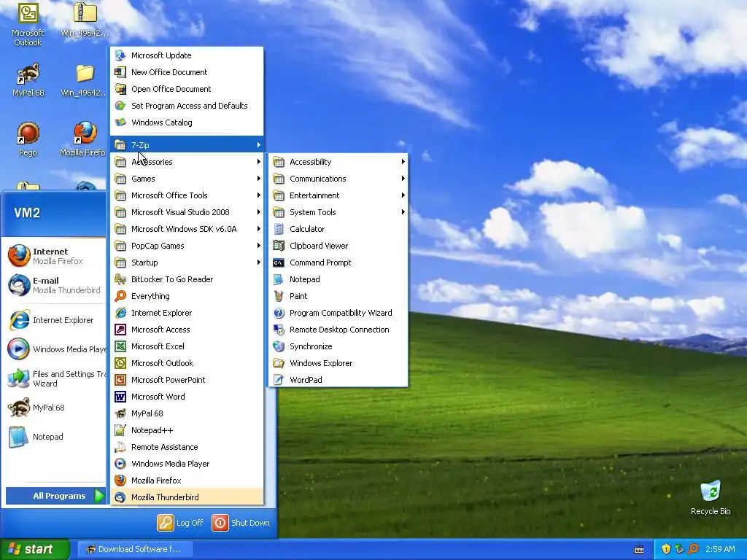Select MyPal 68 desktop shortcut
Screen dimensions: 747x560
(28, 80)
